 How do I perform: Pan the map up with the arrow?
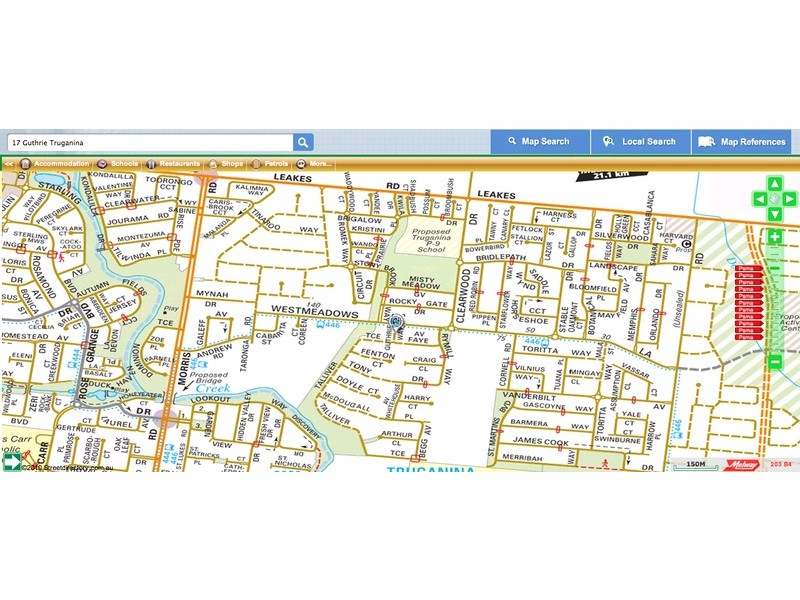point(775,184)
